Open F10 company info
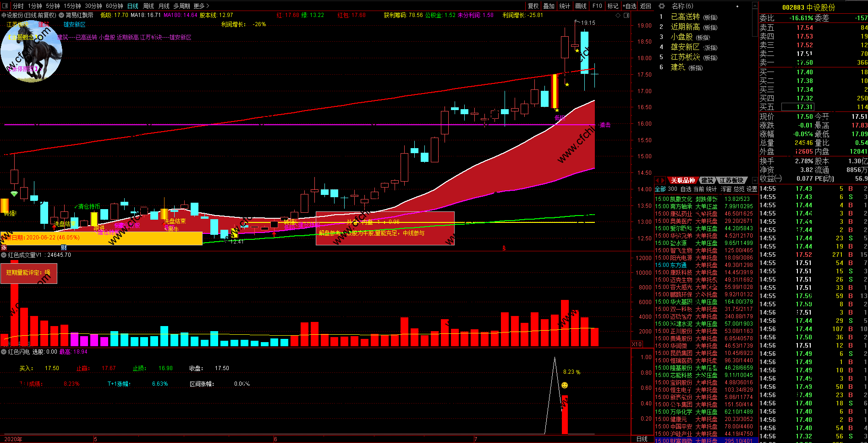 [597, 6]
